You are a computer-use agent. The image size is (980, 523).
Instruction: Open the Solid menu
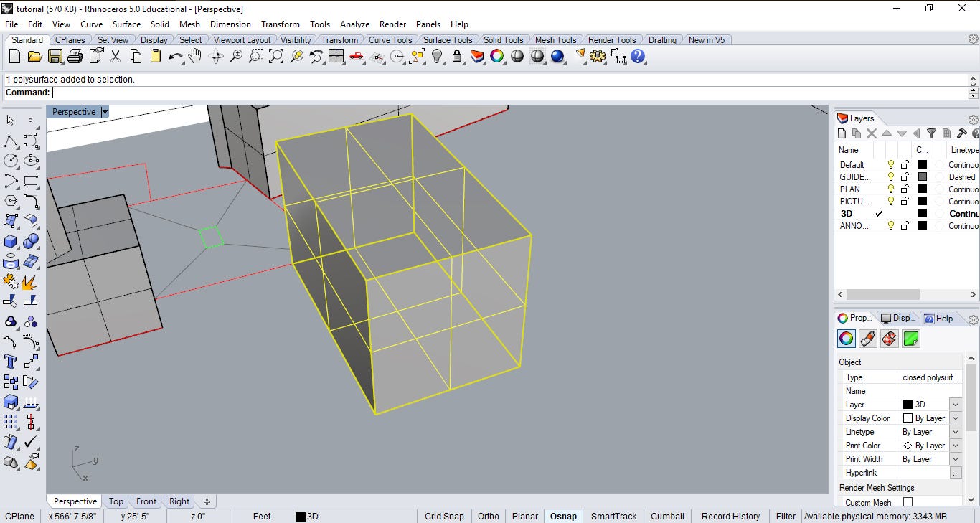(160, 24)
